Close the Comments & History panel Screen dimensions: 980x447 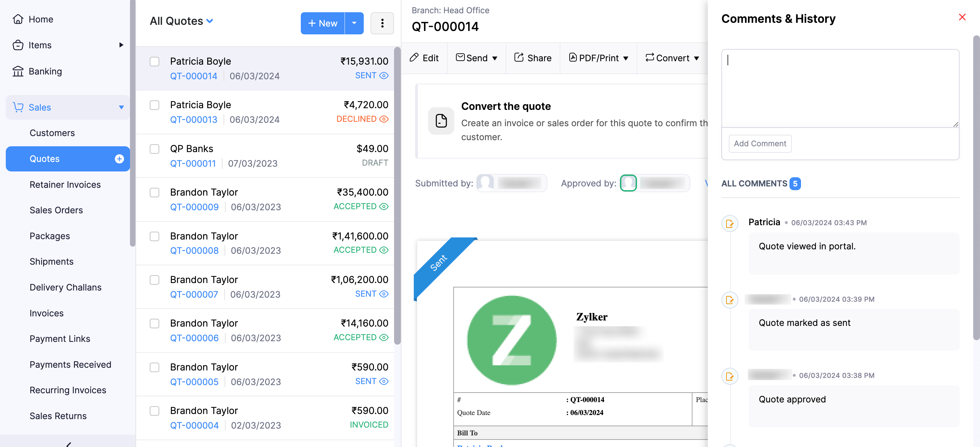[x=962, y=17]
